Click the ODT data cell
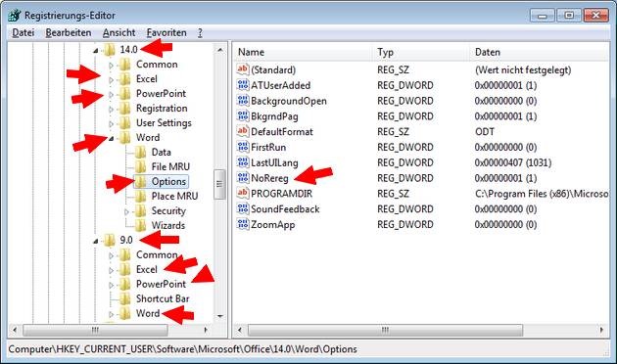The image size is (617, 364). [485, 131]
